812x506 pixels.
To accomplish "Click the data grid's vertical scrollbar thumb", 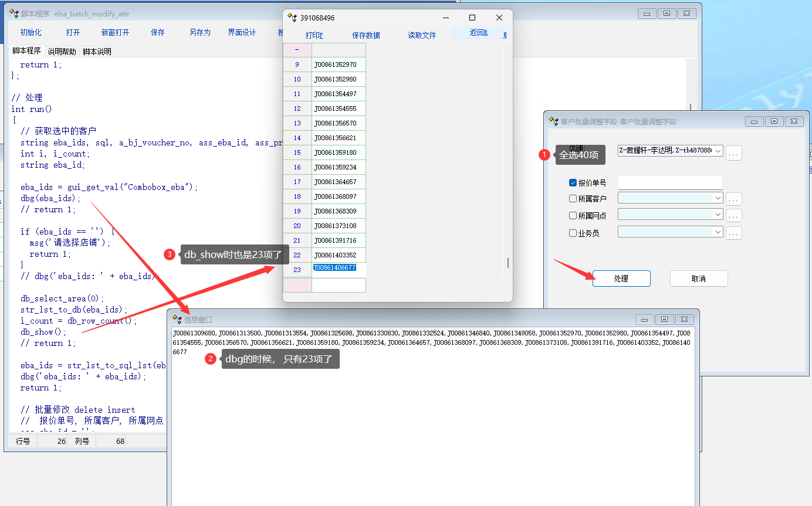I will [508, 263].
